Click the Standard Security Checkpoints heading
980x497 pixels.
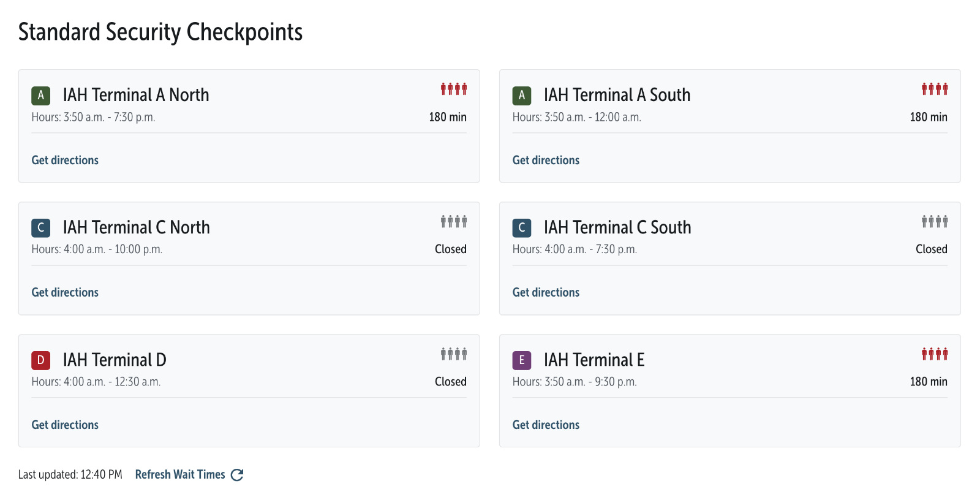160,32
